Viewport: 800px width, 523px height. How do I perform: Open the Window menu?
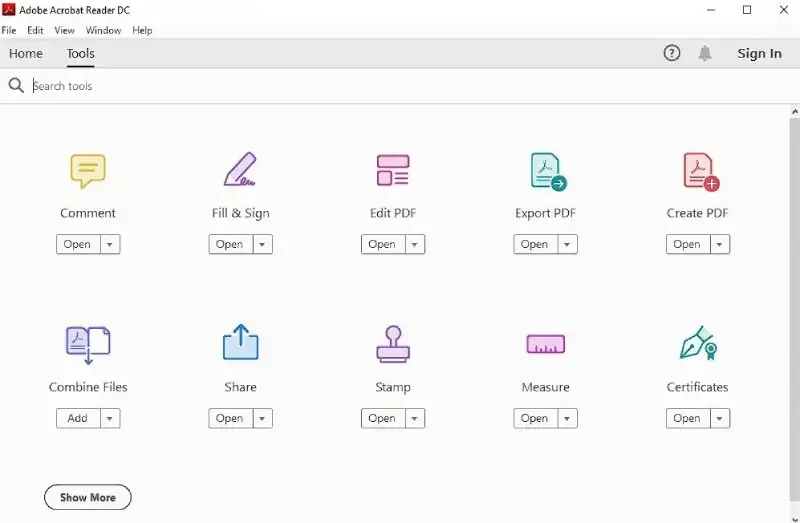click(x=103, y=30)
